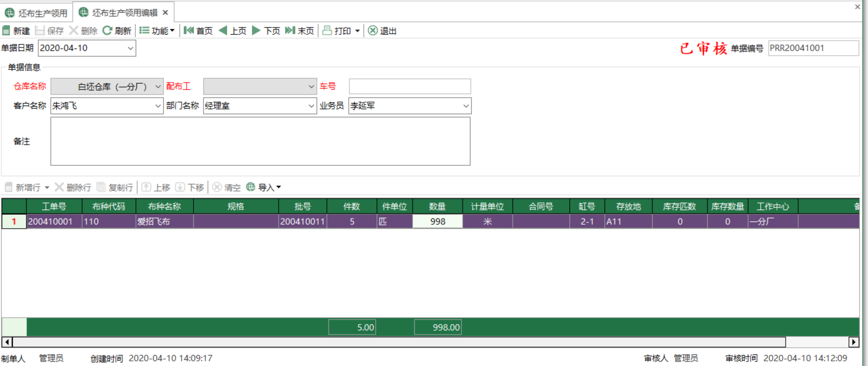Click the 规格 column header
Viewport: 868px width, 366px height.
pos(236,206)
